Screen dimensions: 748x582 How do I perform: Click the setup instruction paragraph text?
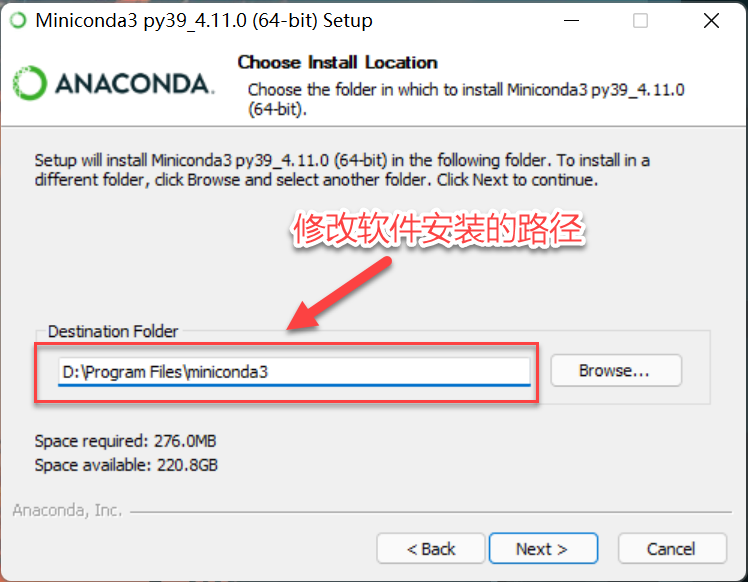pyautogui.click(x=342, y=170)
